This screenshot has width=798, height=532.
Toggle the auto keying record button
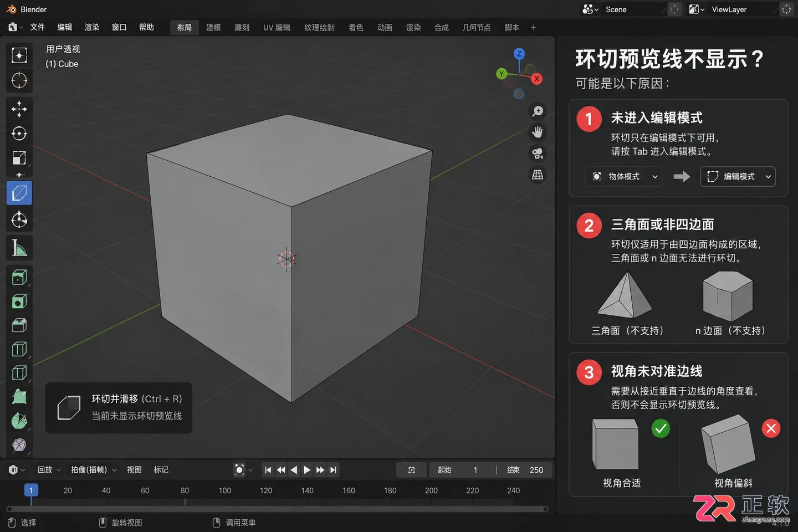(x=239, y=470)
